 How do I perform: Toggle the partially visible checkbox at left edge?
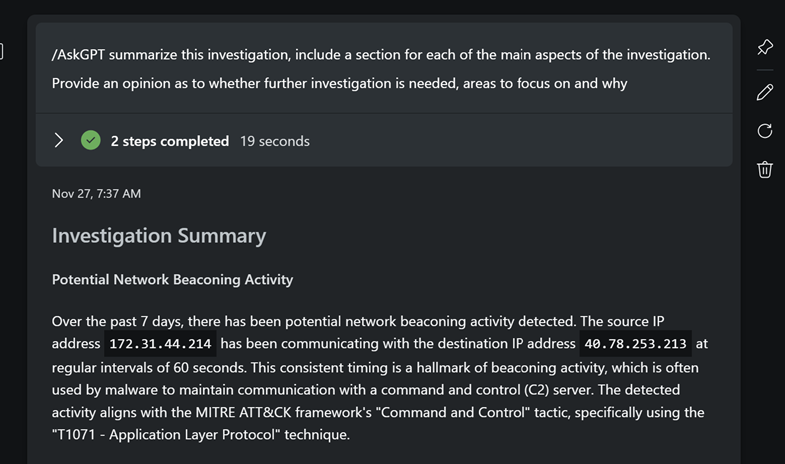[2, 50]
